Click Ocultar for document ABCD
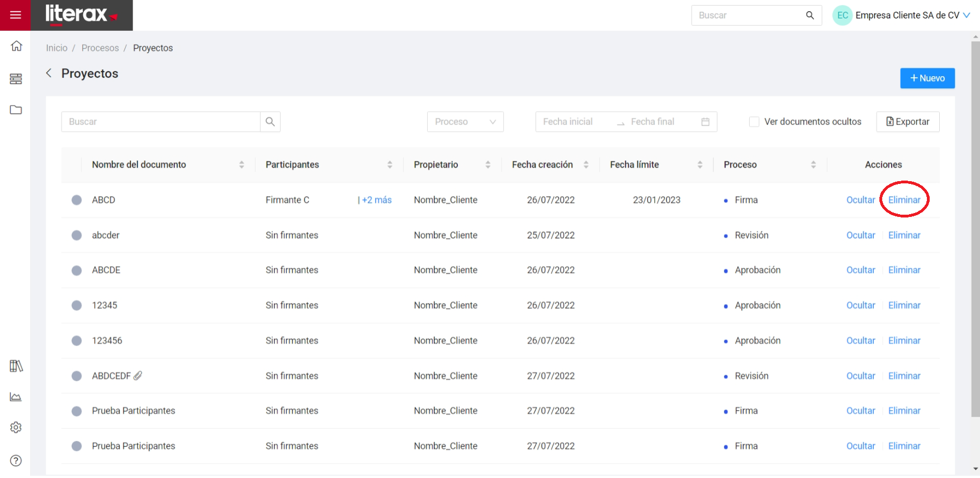The image size is (980, 478). point(860,200)
